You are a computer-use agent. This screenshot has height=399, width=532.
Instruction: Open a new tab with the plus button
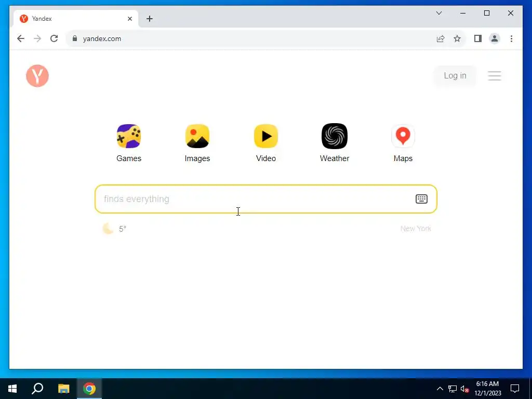click(x=149, y=19)
